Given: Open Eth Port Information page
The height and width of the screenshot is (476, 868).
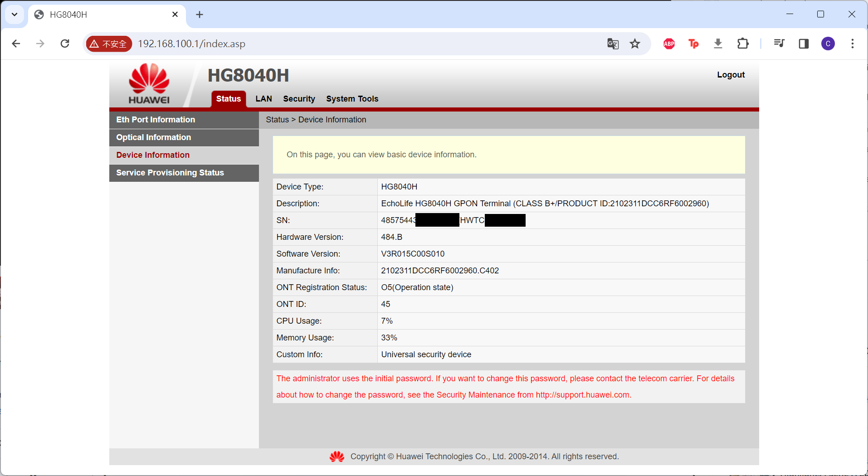Looking at the screenshot, I should (x=184, y=120).
